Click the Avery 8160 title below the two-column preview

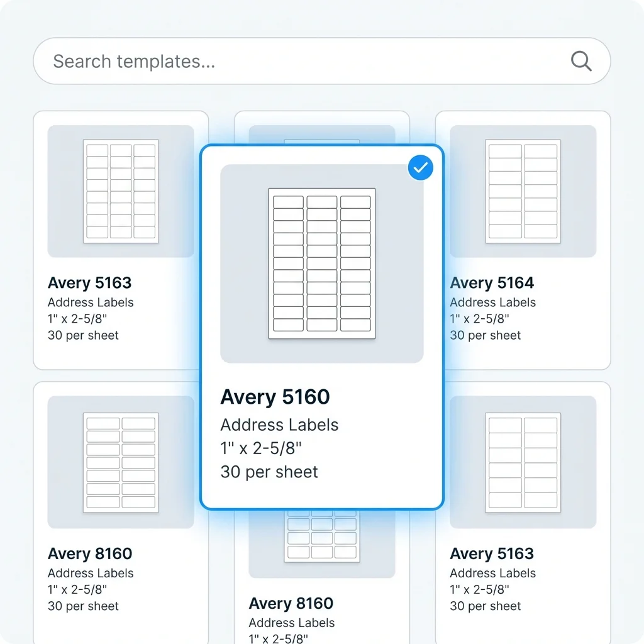click(90, 554)
